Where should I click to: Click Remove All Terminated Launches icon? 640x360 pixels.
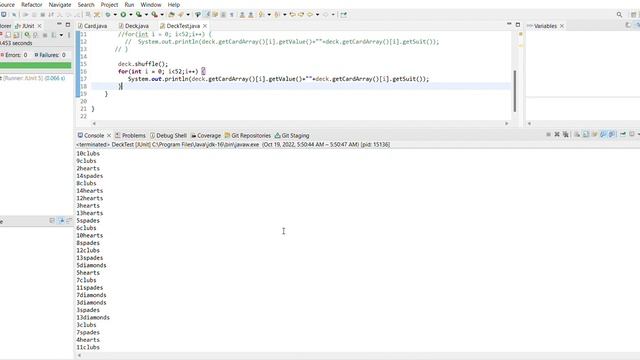(x=566, y=134)
